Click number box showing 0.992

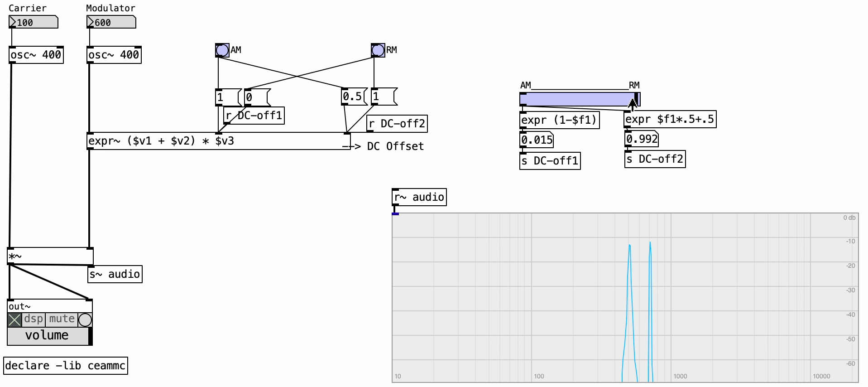point(642,139)
